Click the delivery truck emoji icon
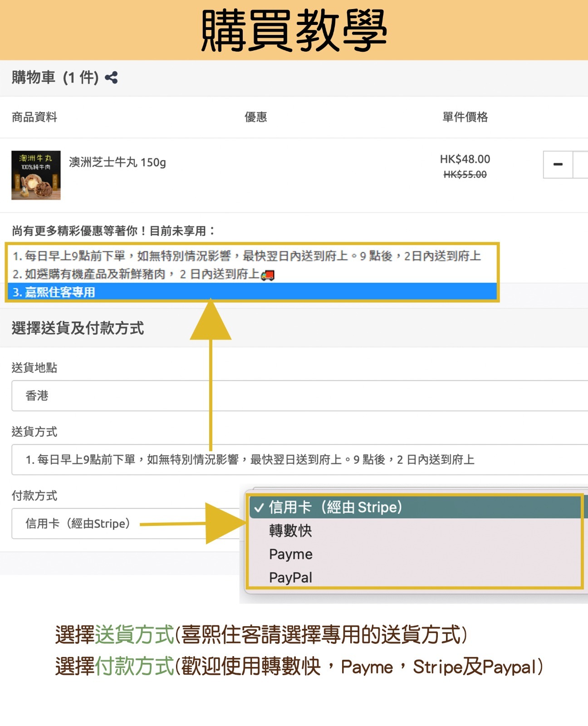Viewport: 588px width, 726px height. click(x=268, y=275)
